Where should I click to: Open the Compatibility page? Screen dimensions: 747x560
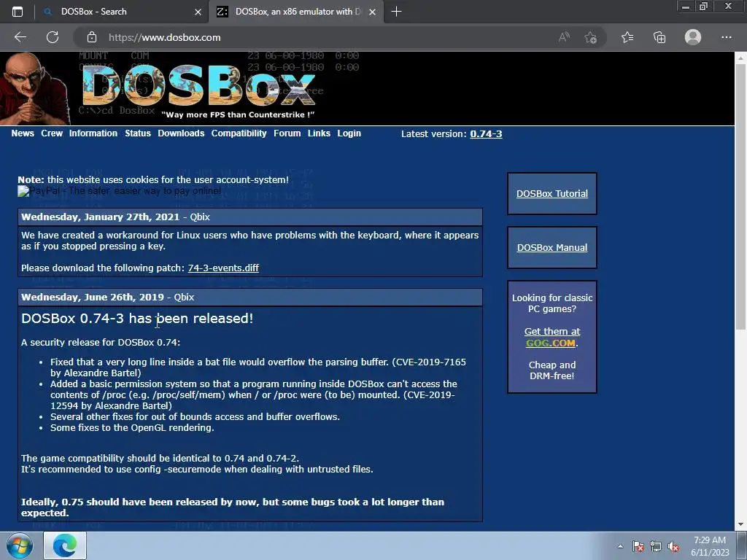[239, 133]
